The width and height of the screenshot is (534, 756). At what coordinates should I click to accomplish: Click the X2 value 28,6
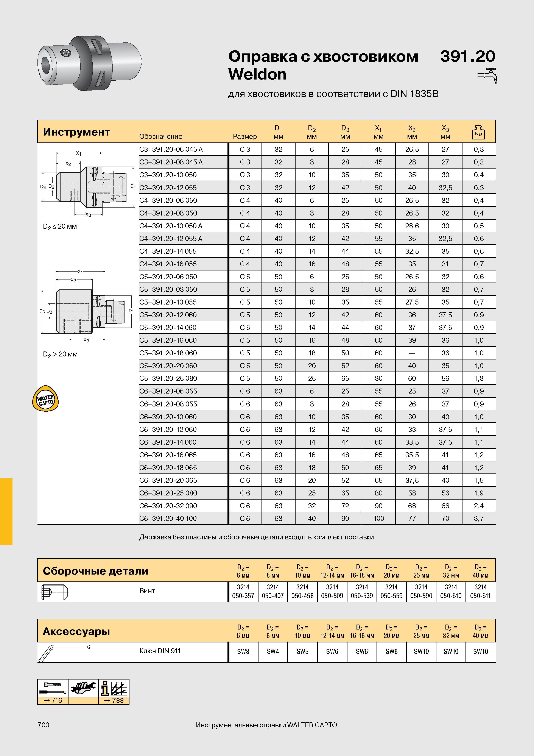point(412,226)
